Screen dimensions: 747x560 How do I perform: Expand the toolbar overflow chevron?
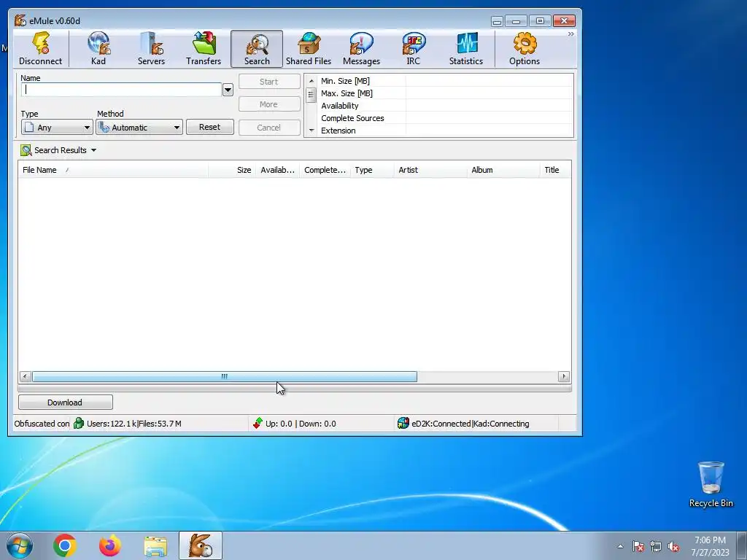point(570,34)
